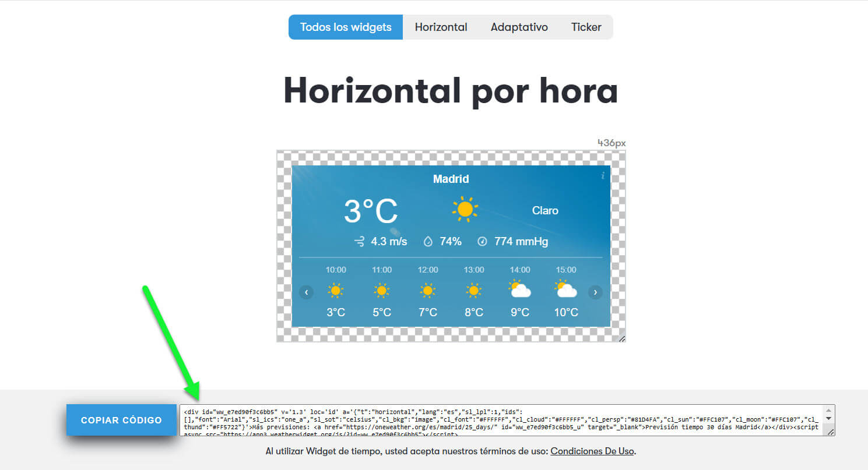868x470 pixels.
Task: Open the Condiciones De Uso link
Action: tap(592, 451)
